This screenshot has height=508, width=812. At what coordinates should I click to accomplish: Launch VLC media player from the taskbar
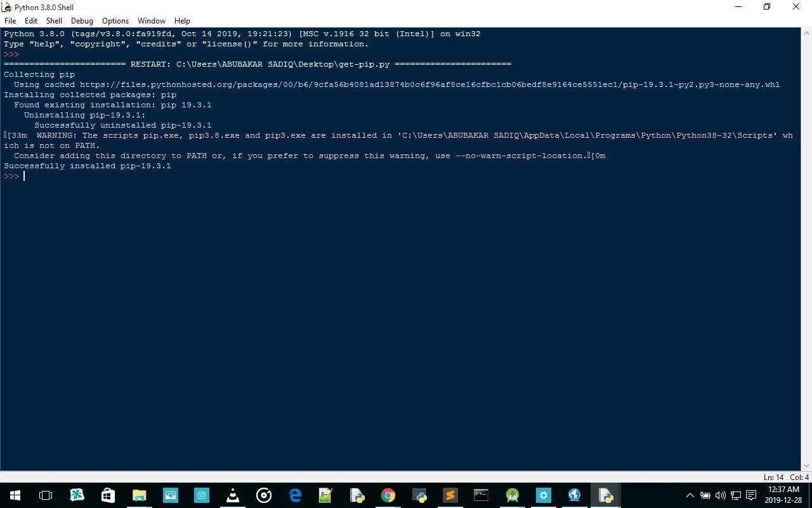(233, 495)
